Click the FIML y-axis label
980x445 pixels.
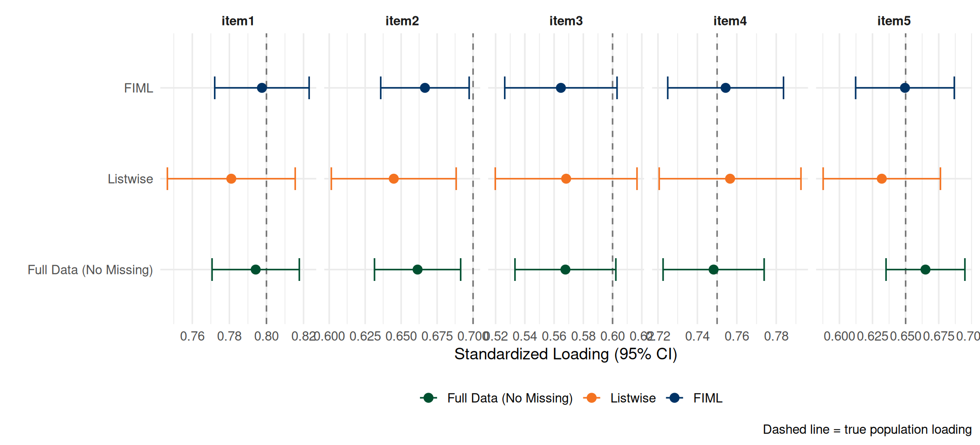(138, 88)
